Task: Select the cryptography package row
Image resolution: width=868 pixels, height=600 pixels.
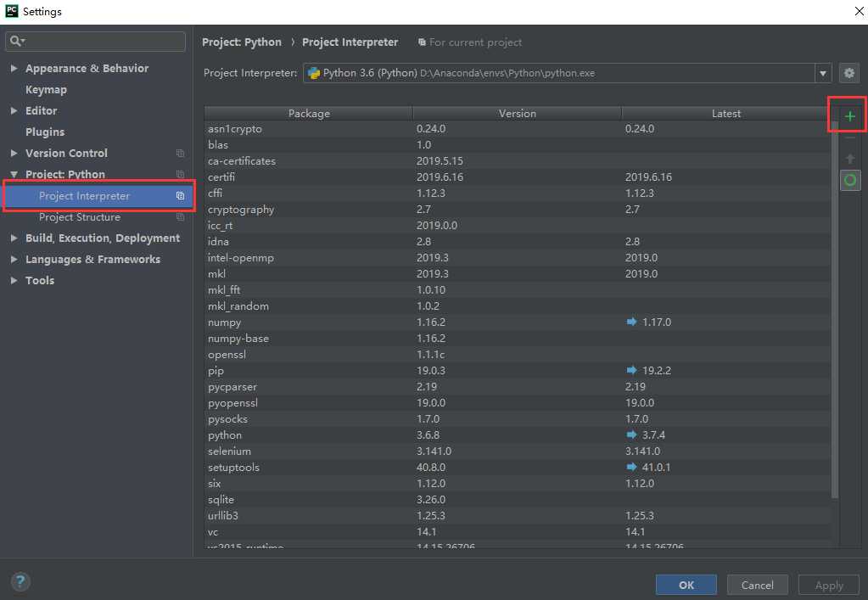Action: [517, 210]
